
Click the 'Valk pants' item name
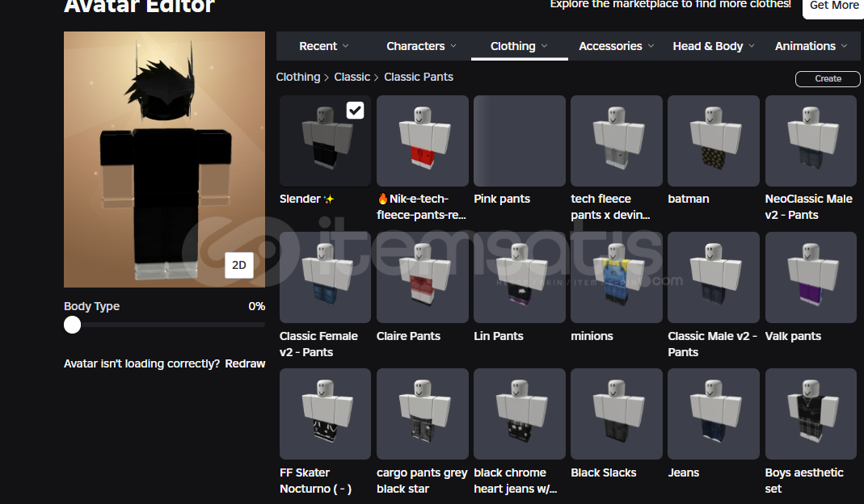(793, 336)
